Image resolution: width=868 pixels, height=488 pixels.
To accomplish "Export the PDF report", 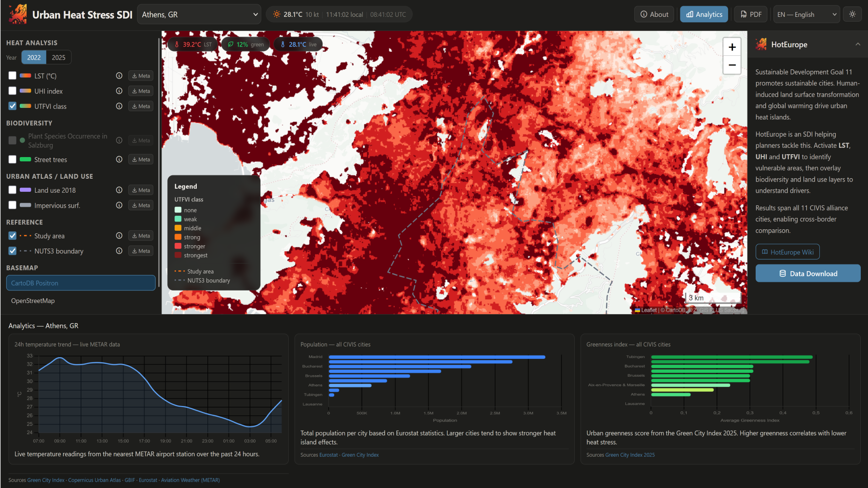I will coord(751,14).
